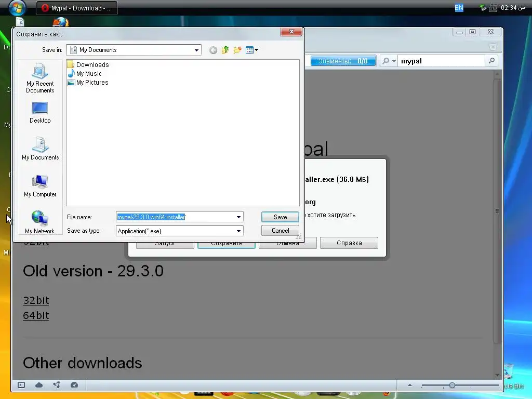Image resolution: width=532 pixels, height=399 pixels.
Task: Run the search with the magnifier button
Action: point(491,61)
